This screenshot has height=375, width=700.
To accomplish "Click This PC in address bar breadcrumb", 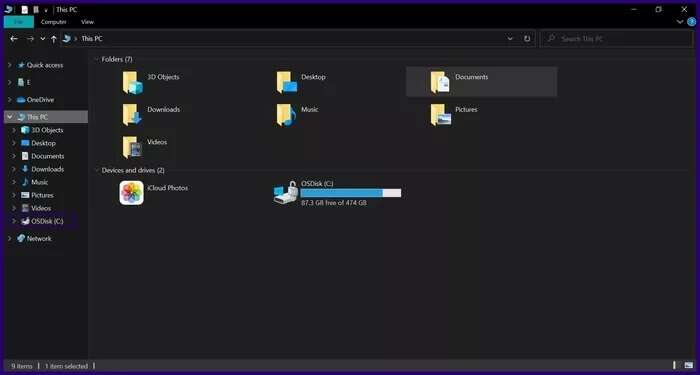I will click(92, 39).
